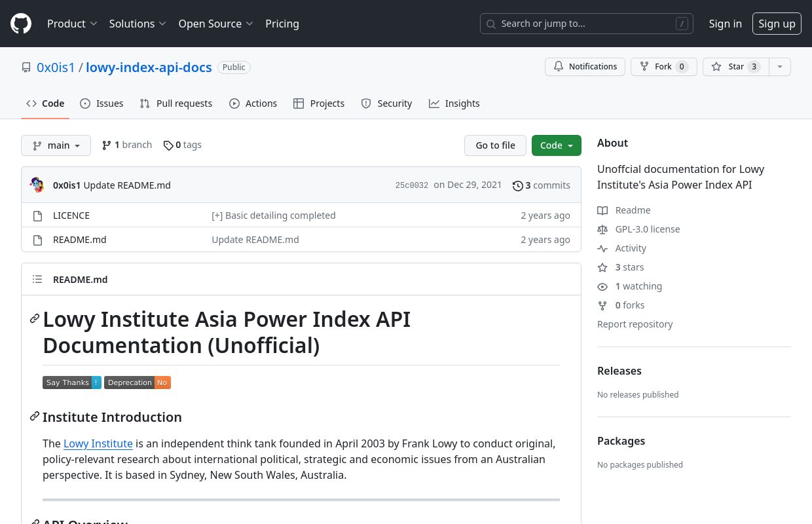
Task: Expand the Star lists dropdown arrow
Action: pyautogui.click(x=779, y=67)
